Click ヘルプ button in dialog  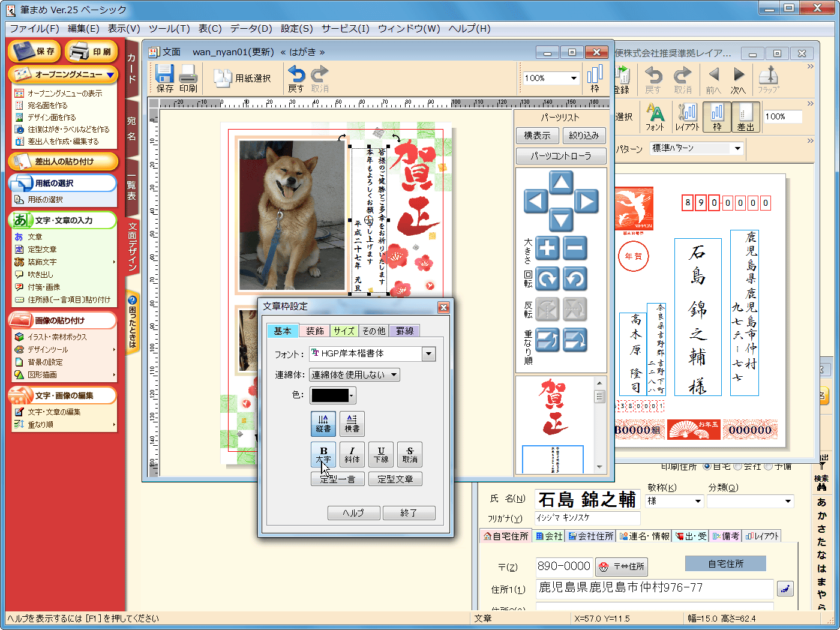click(x=353, y=513)
